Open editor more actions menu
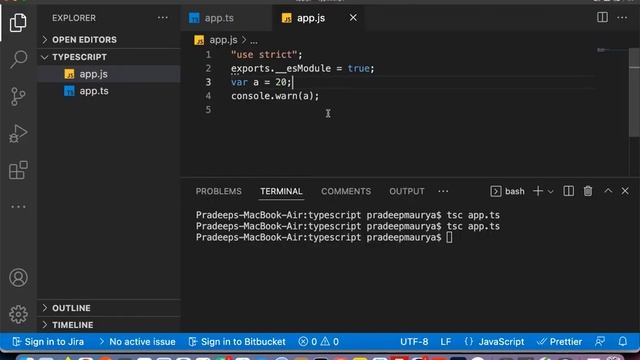Viewport: 640px width, 360px height. pyautogui.click(x=622, y=17)
